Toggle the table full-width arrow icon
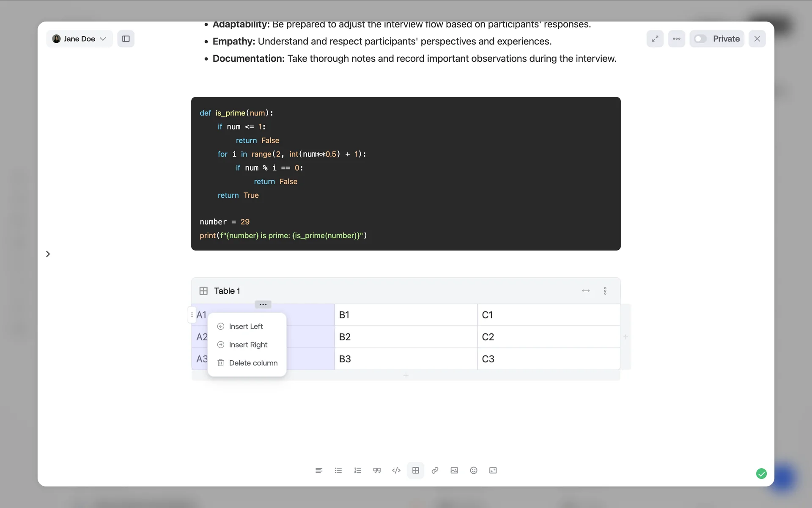Screen dimensions: 812x508 [x=586, y=291]
